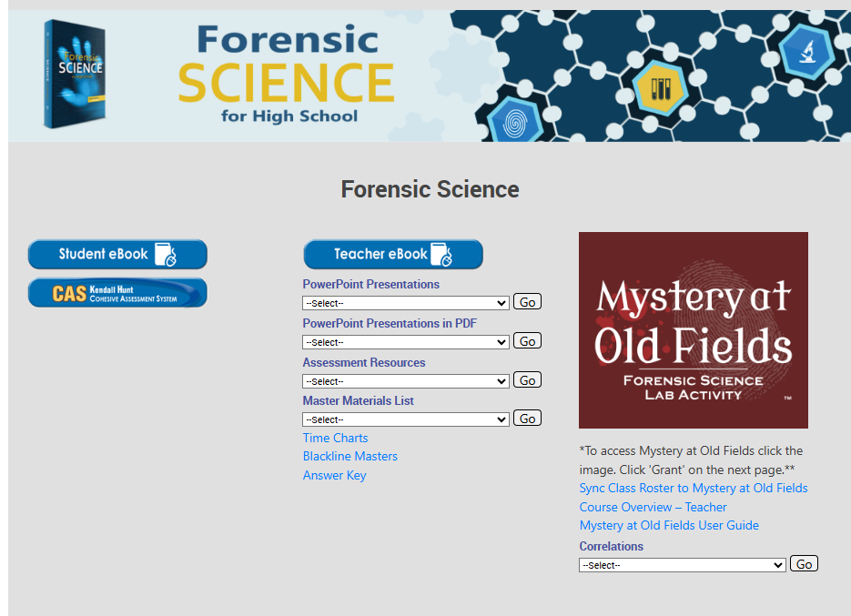Click the 'To access Mystery at Old Fields' note
851x616 pixels.
pyautogui.click(x=691, y=460)
